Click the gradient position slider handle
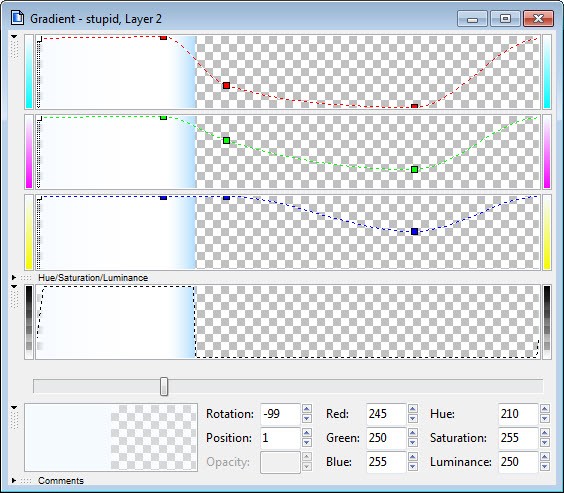Viewport: 564px width, 493px height. click(164, 387)
